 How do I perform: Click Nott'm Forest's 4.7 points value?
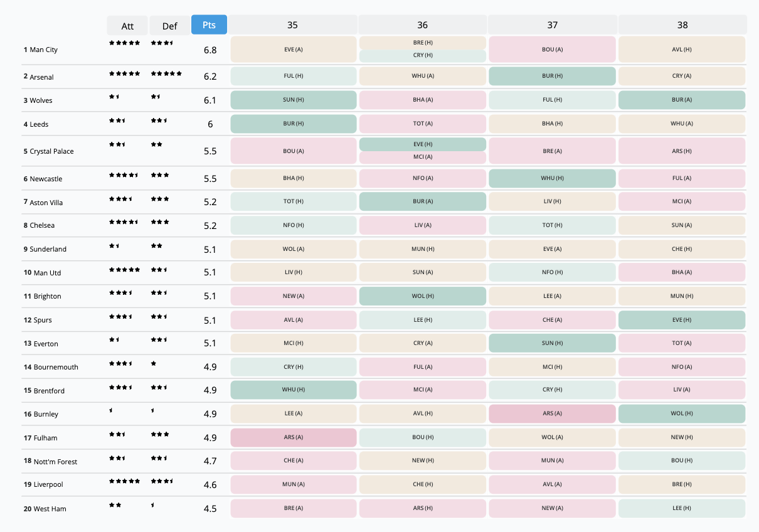click(210, 461)
